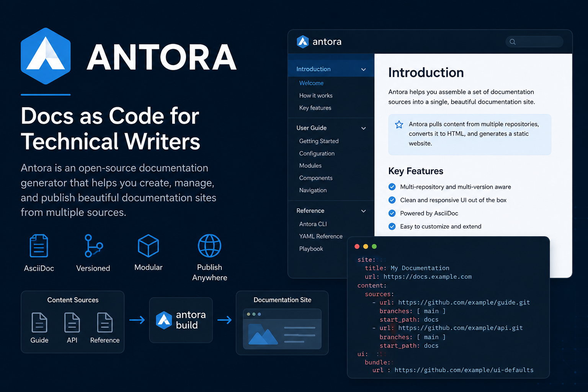Click the Publish Anywhere globe icon
588x392 pixels.
(x=209, y=246)
